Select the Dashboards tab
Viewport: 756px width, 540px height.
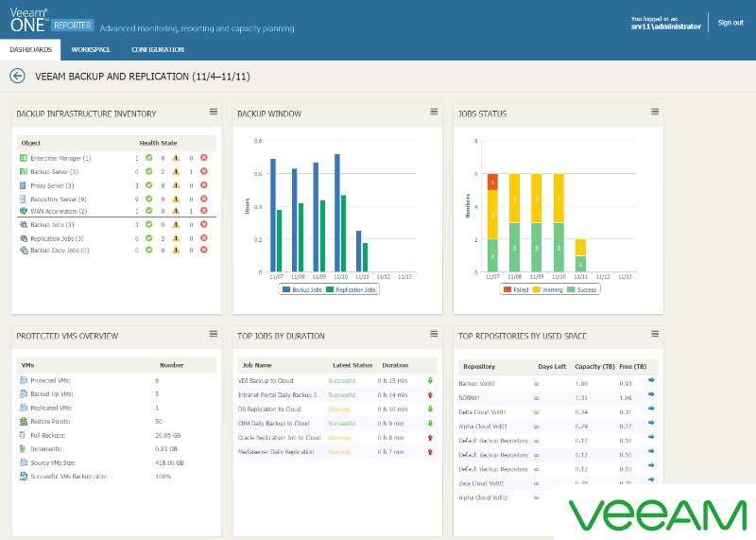click(31, 49)
